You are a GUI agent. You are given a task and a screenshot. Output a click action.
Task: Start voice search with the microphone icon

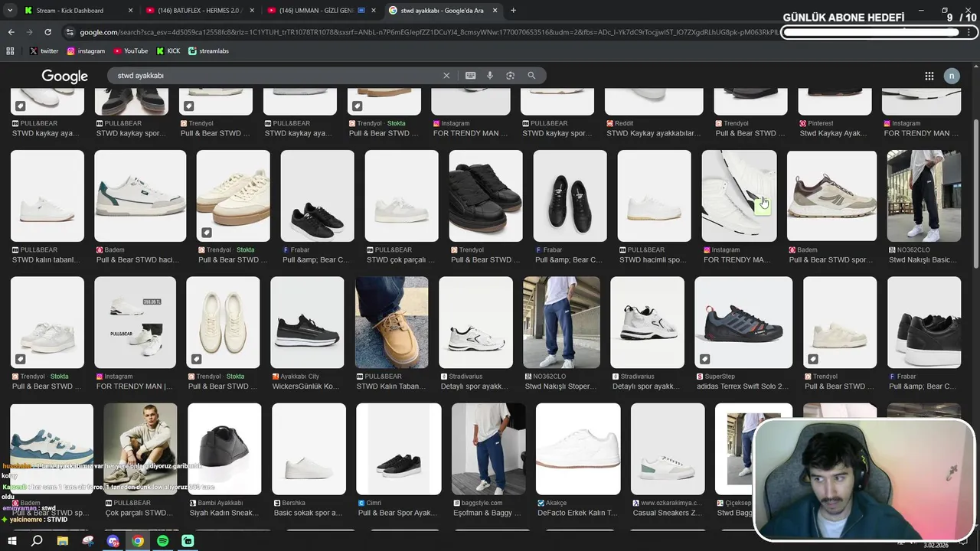(490, 76)
